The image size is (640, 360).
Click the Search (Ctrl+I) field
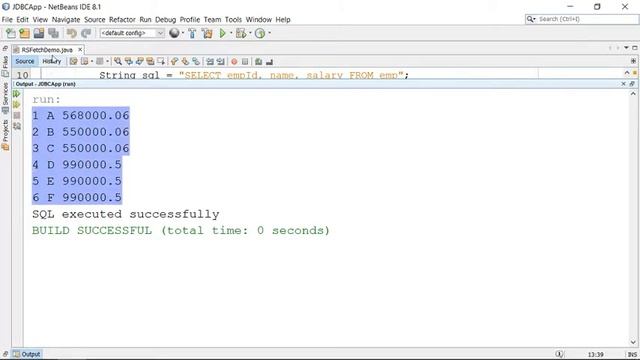point(582,19)
